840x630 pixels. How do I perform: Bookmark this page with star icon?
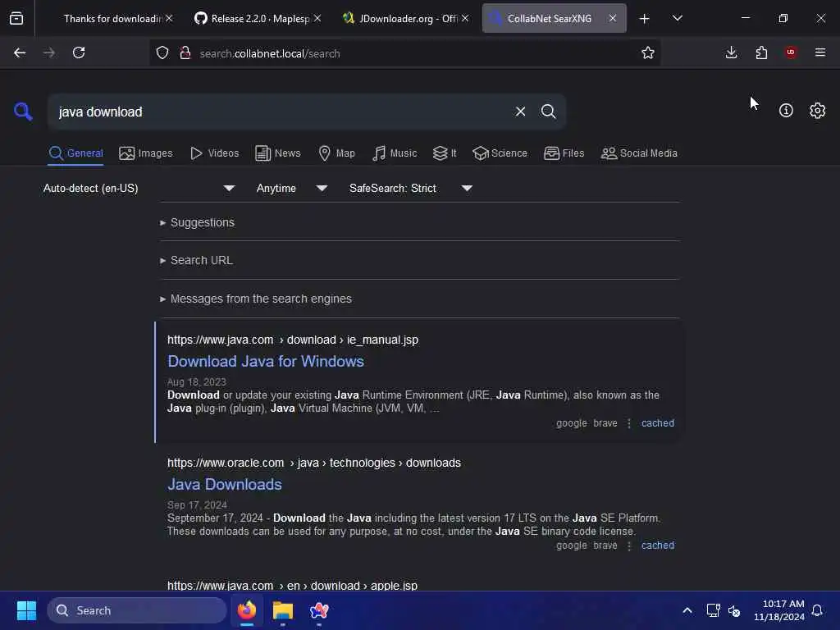[648, 52]
